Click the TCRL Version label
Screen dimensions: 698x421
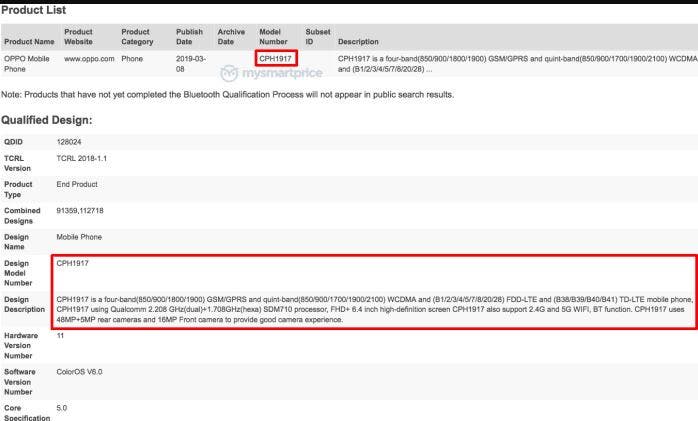(x=17, y=163)
